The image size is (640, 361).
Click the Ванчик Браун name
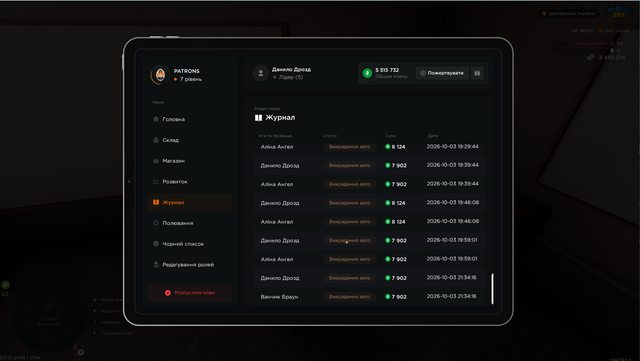[279, 297]
